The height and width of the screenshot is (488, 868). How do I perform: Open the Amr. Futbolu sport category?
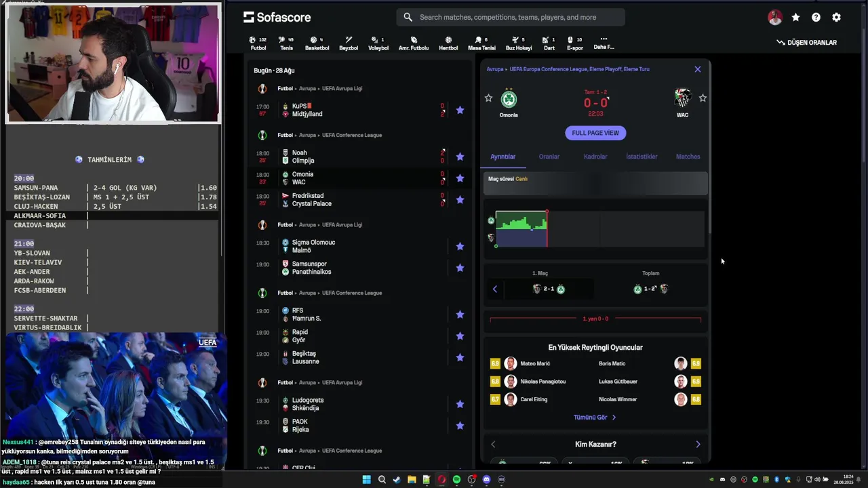tap(414, 43)
